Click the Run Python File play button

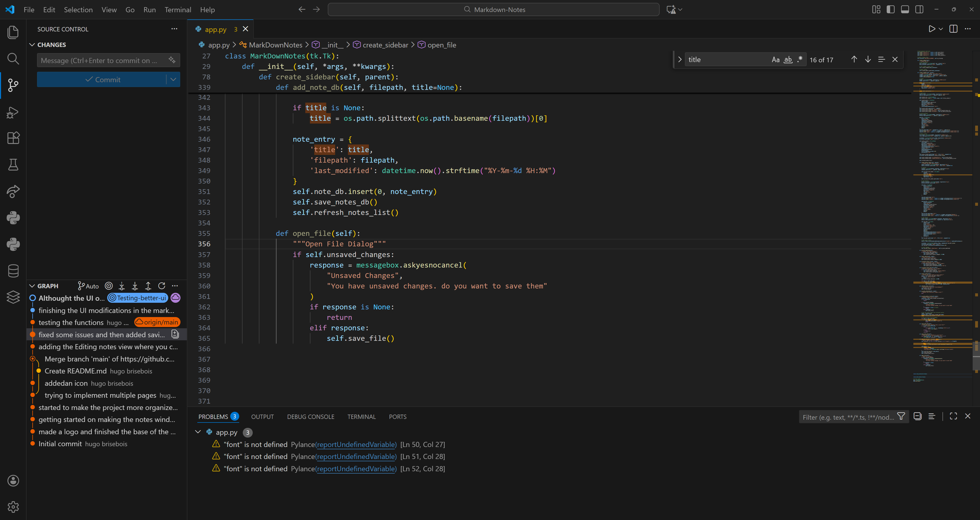(932, 29)
